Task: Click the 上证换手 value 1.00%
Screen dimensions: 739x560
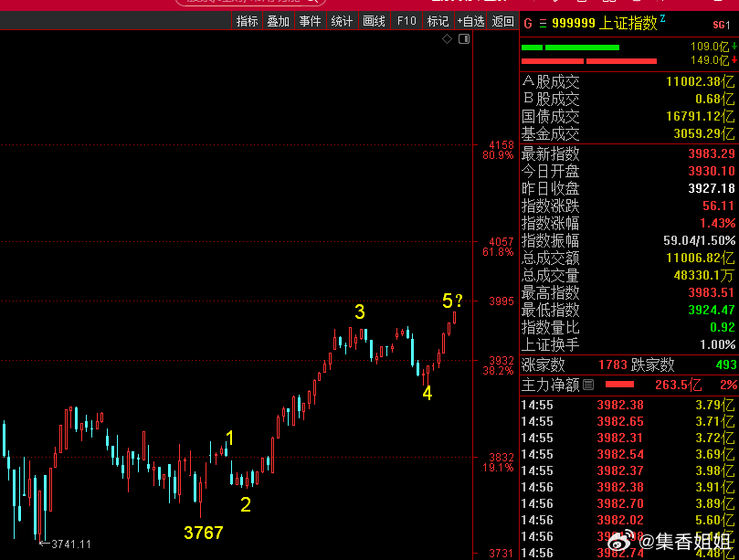Action: 717,345
